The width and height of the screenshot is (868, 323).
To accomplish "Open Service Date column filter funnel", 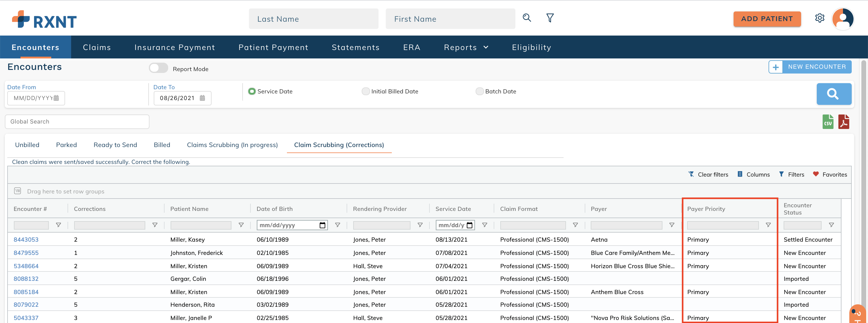I will [x=485, y=225].
